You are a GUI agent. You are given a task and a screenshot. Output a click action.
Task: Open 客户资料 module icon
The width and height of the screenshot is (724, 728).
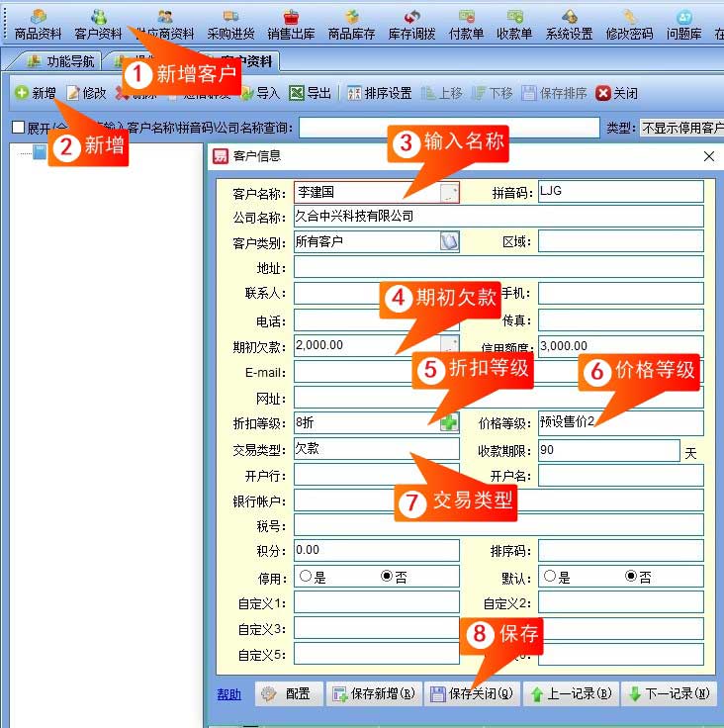[98, 25]
